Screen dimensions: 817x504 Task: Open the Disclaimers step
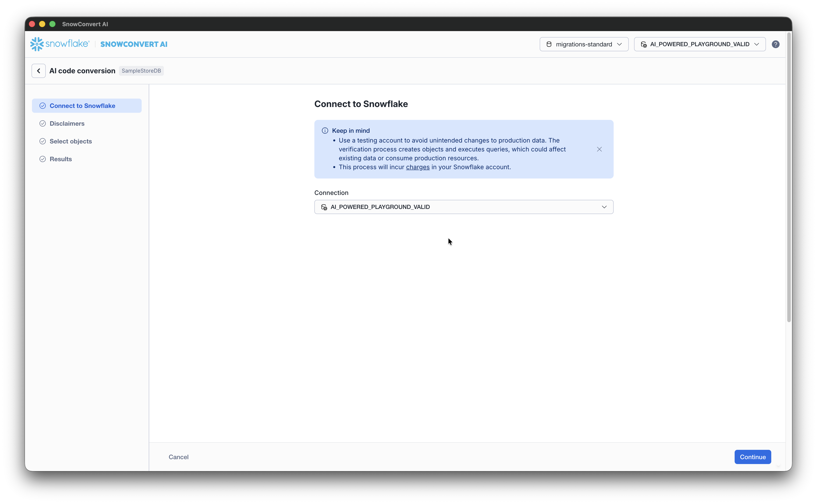[x=67, y=123]
